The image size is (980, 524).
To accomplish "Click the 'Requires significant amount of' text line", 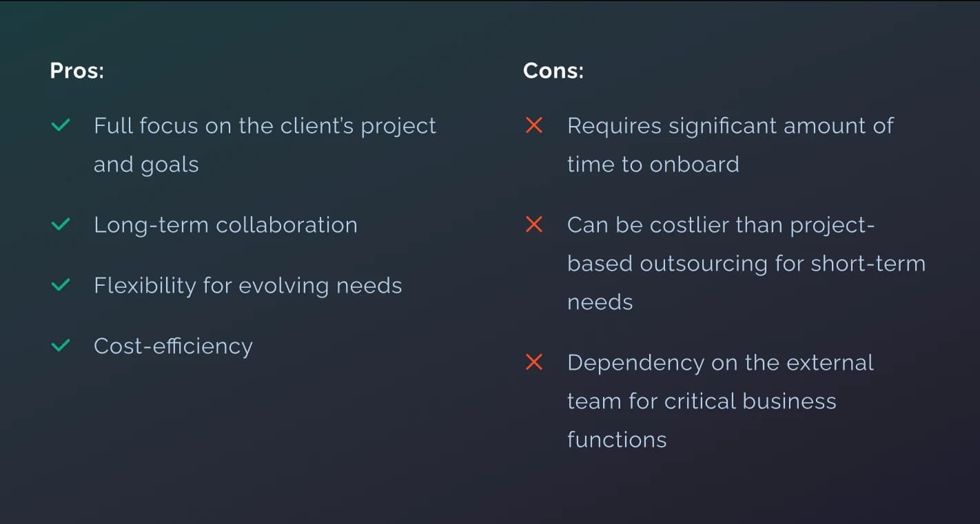I will pos(730,126).
